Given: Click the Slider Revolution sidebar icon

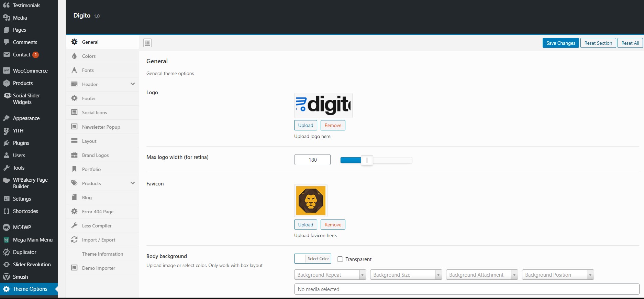Looking at the screenshot, I should [x=6, y=265].
